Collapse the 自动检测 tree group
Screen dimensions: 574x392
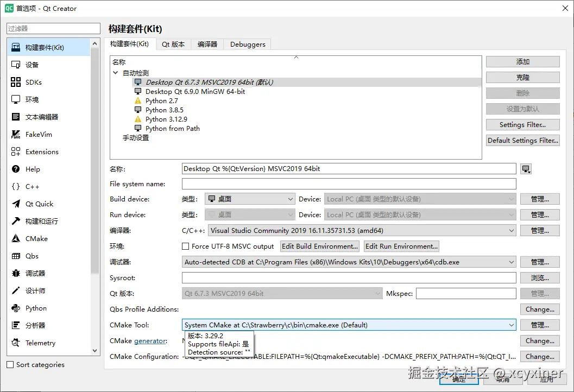pyautogui.click(x=115, y=73)
